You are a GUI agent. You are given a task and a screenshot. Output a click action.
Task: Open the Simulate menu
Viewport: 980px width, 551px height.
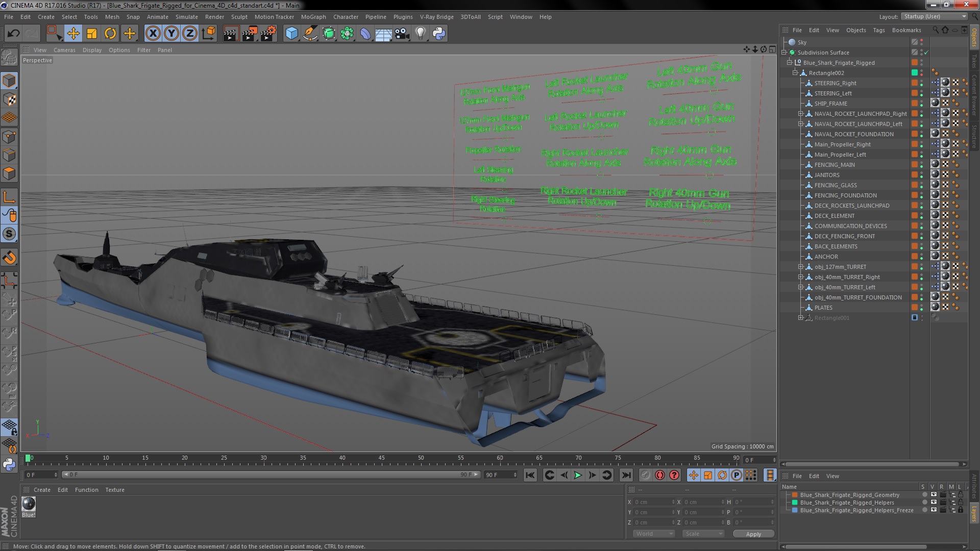[186, 16]
